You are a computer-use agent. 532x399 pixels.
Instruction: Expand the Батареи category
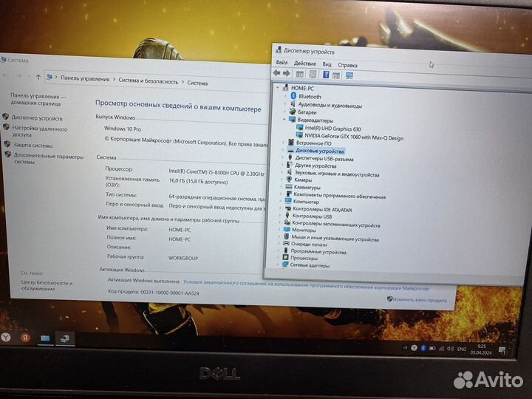pos(284,112)
